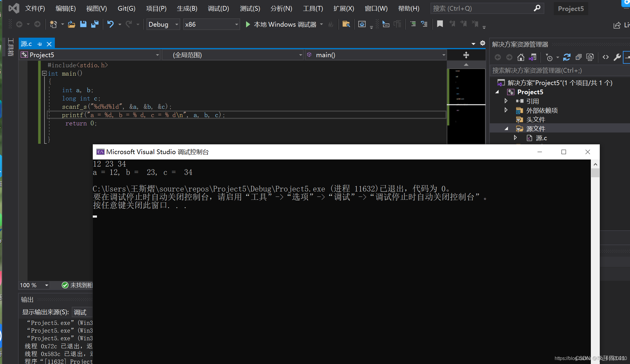Viewport: 630px width, 364px height.
Task: Pin the 源.c tab
Action: 40,44
